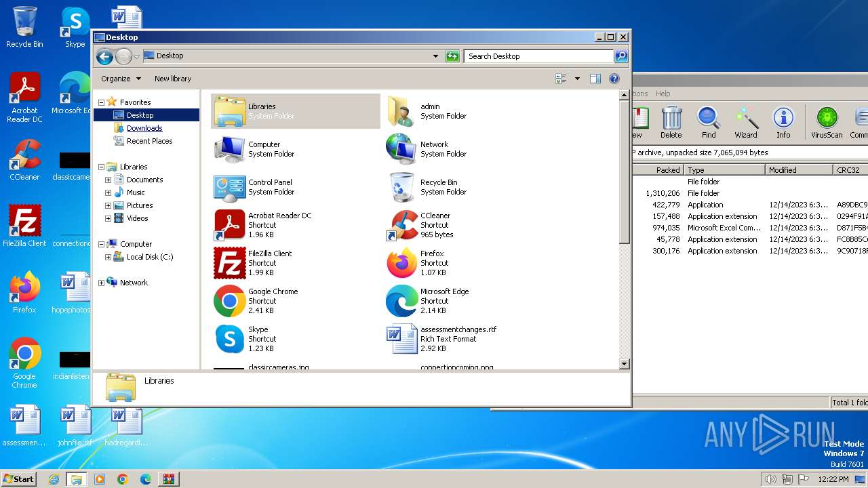868x488 pixels.
Task: Click vertical scrollbar down arrow in Explorer
Action: [x=625, y=364]
